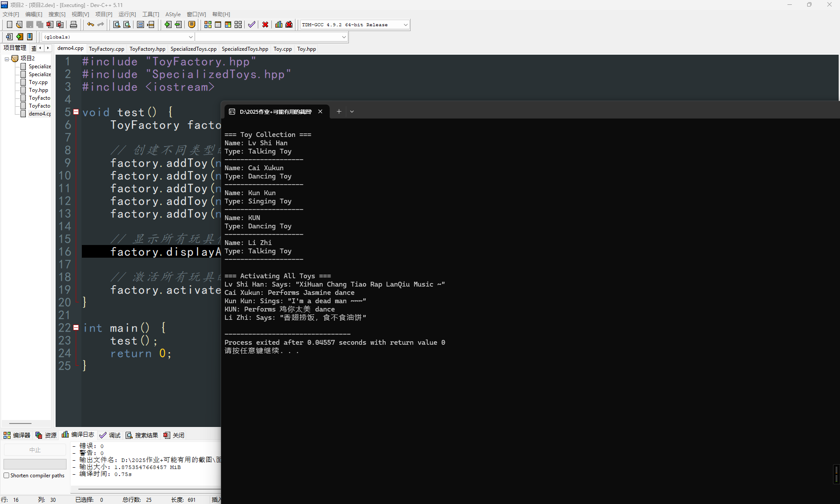Open the 运行[R] menu
The image size is (840, 504).
[127, 14]
